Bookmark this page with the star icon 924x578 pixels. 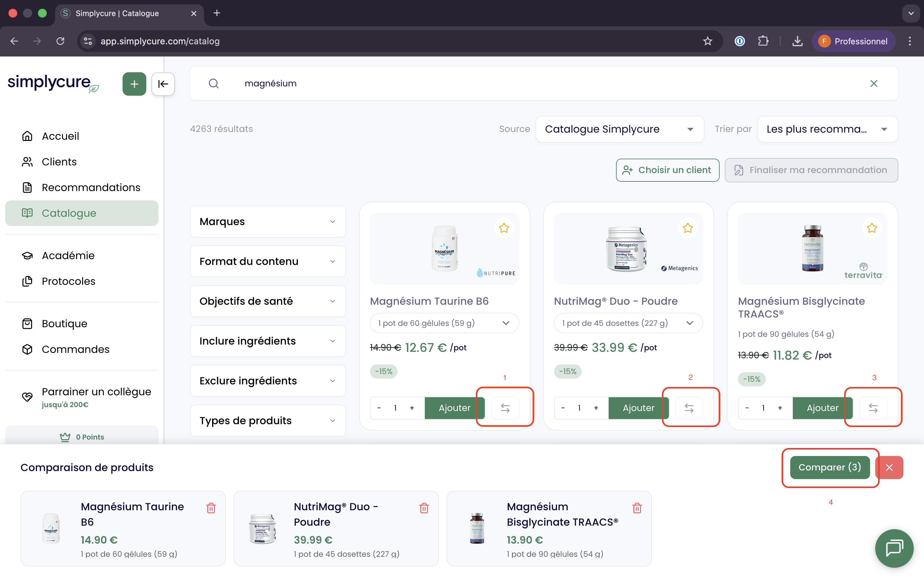click(x=707, y=41)
